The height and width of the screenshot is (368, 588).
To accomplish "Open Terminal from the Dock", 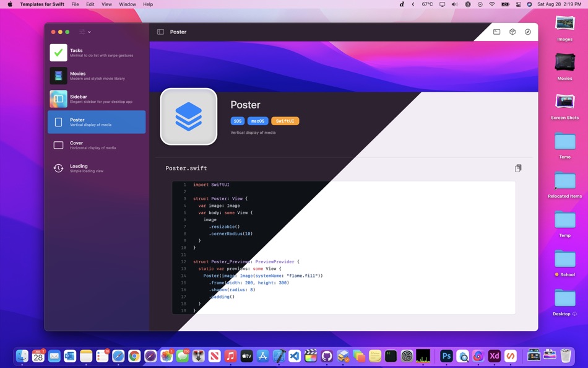I will [391, 356].
